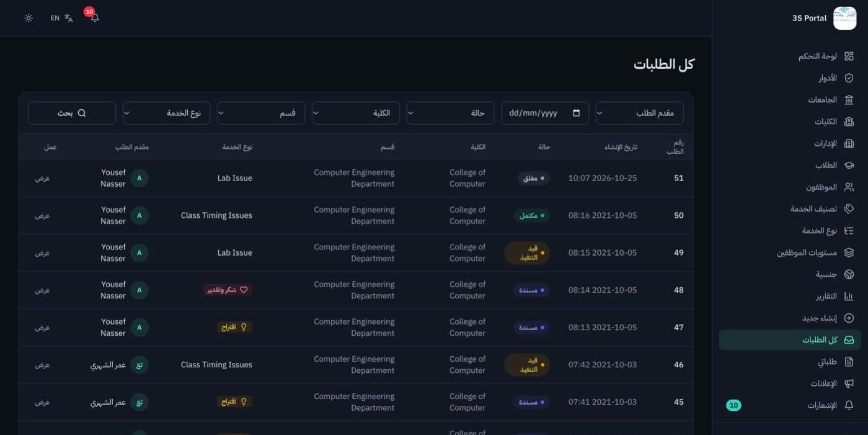Click the avatar A in row 51

[139, 178]
